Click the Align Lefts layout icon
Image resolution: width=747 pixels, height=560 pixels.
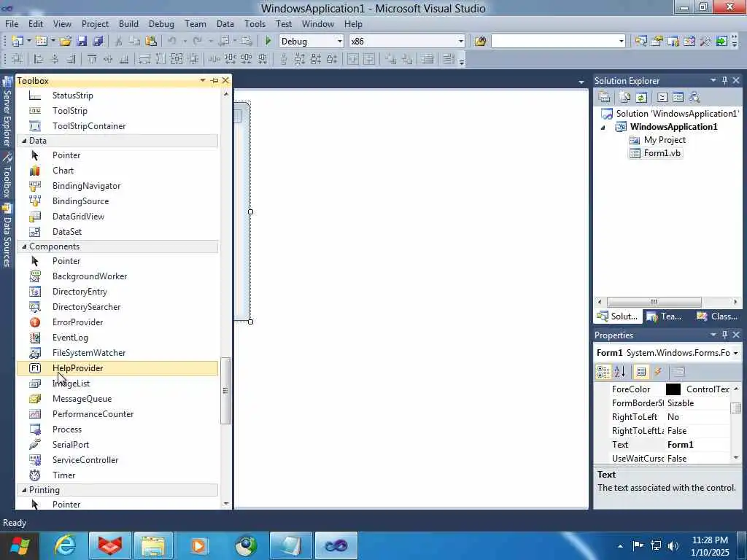[39, 60]
